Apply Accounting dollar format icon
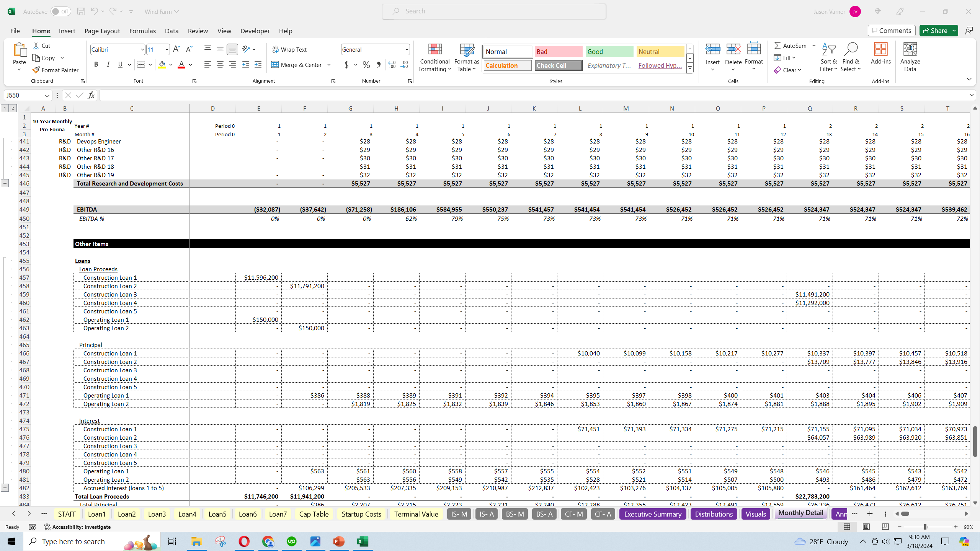 click(x=346, y=65)
